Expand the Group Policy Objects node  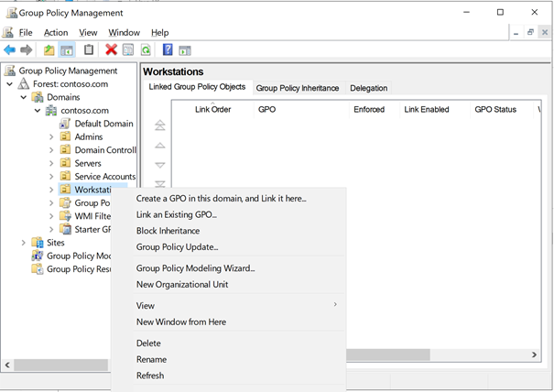[x=51, y=203]
